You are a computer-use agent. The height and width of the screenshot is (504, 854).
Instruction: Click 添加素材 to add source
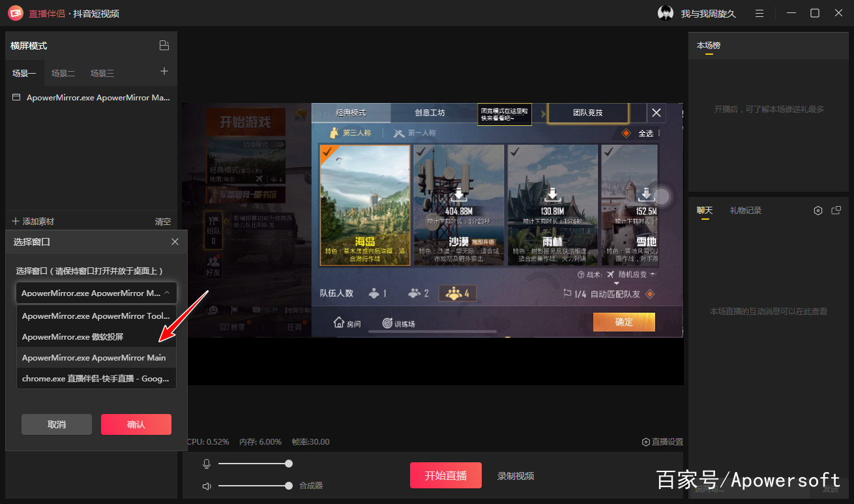[33, 222]
